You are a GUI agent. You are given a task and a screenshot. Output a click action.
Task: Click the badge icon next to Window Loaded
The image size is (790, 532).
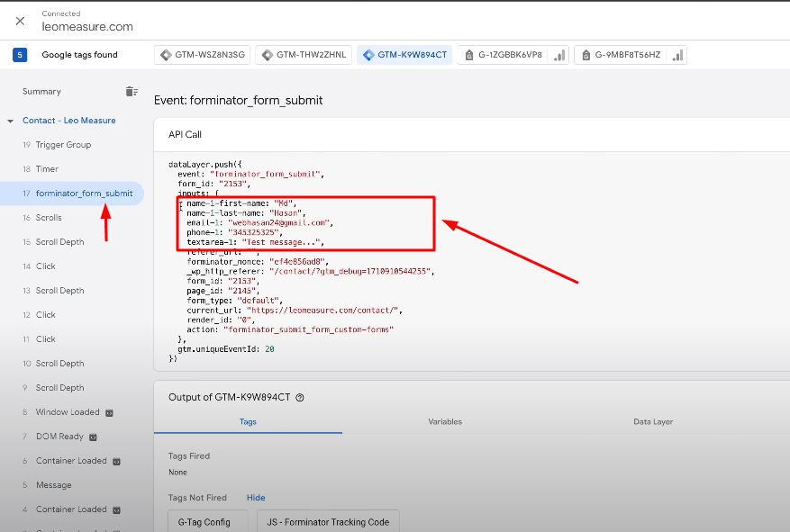109,413
